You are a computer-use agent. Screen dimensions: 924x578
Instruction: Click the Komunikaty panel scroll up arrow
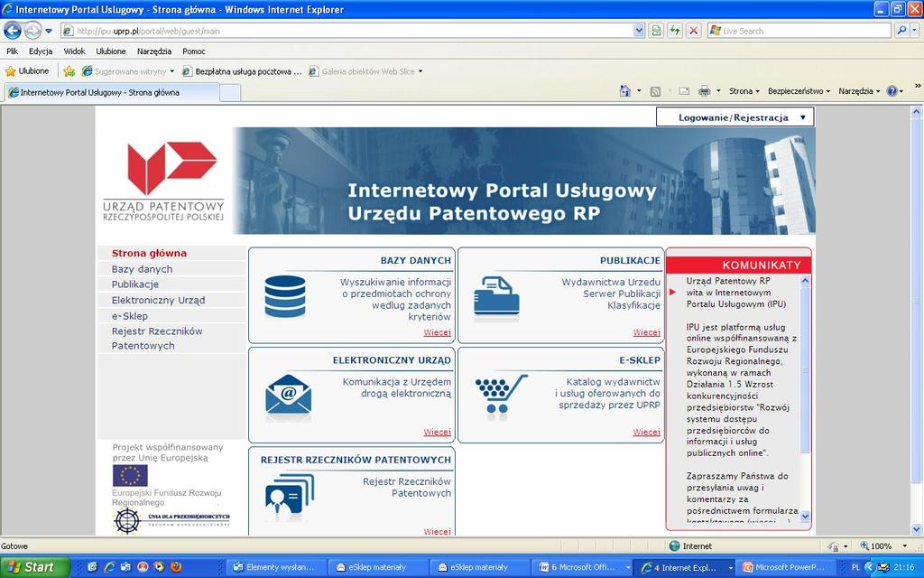(x=805, y=282)
